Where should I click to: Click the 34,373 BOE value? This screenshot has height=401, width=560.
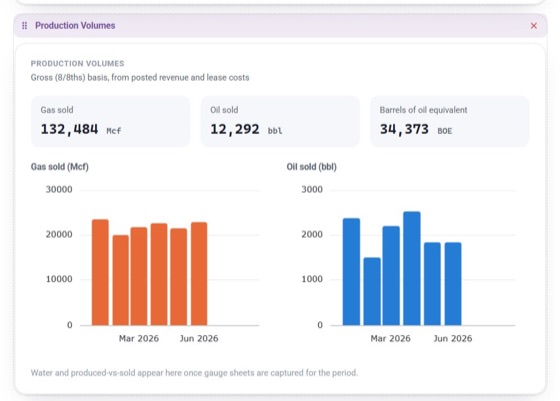coord(416,129)
